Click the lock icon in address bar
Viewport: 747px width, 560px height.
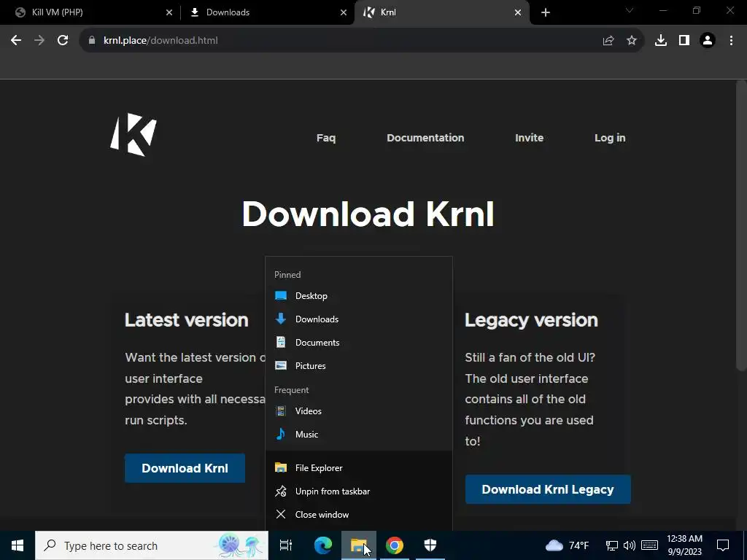click(92, 41)
